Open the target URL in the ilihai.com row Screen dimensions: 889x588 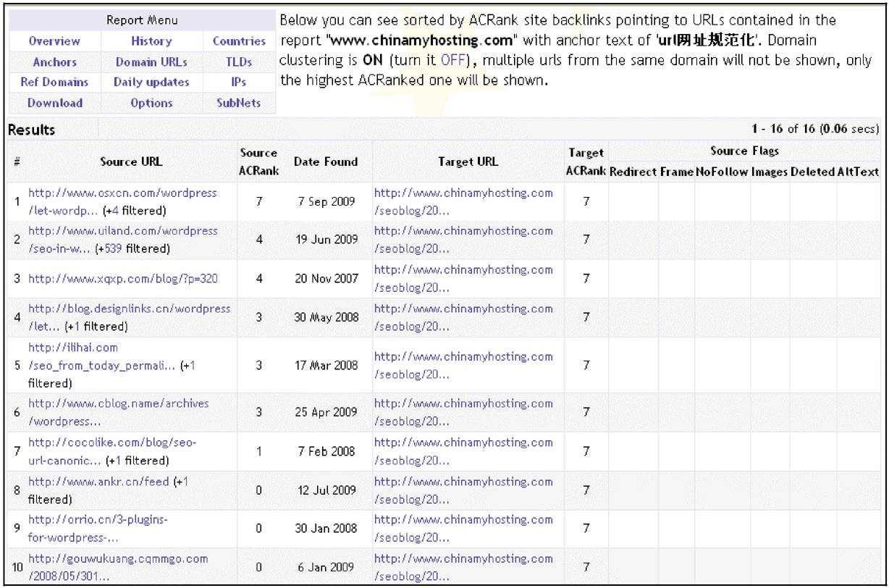463,365
